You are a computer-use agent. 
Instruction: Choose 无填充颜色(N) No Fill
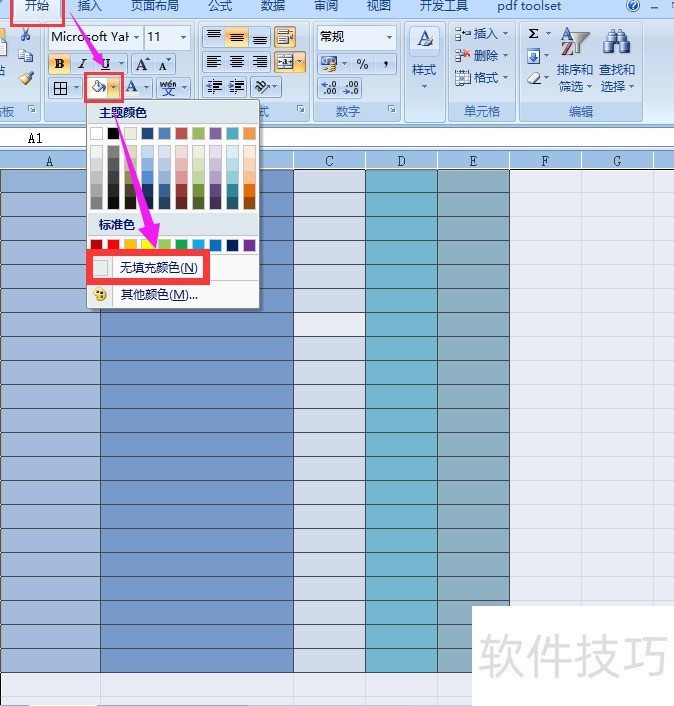pos(173,268)
